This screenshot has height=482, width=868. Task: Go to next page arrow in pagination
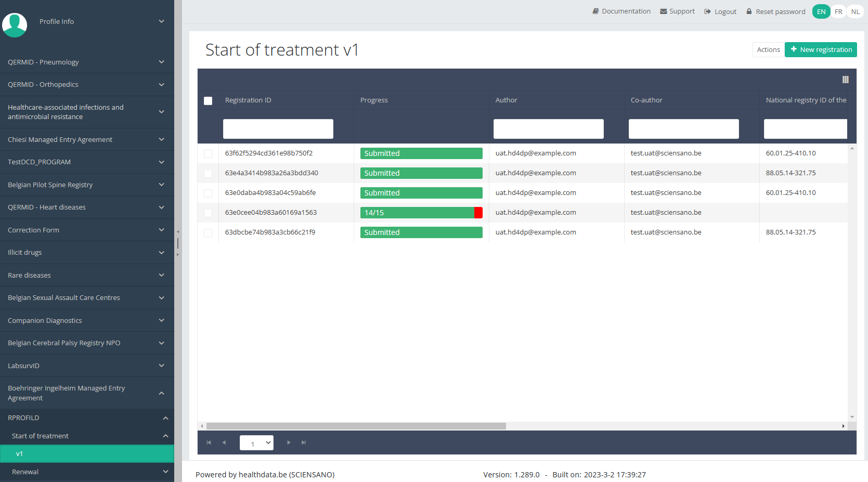coord(289,442)
